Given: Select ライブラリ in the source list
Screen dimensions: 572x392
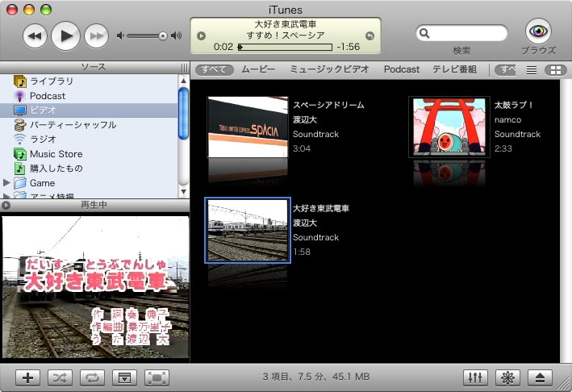Looking at the screenshot, I should [x=90, y=81].
